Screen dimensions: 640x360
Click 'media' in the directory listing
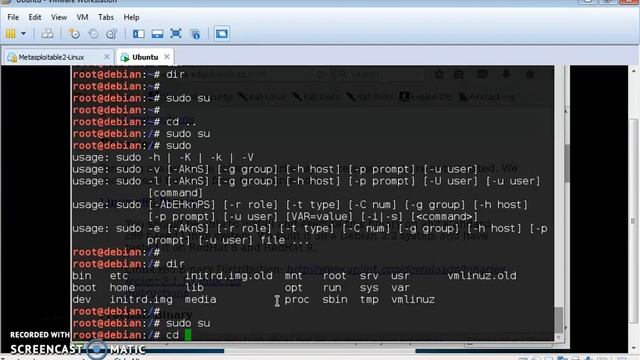click(x=200, y=300)
